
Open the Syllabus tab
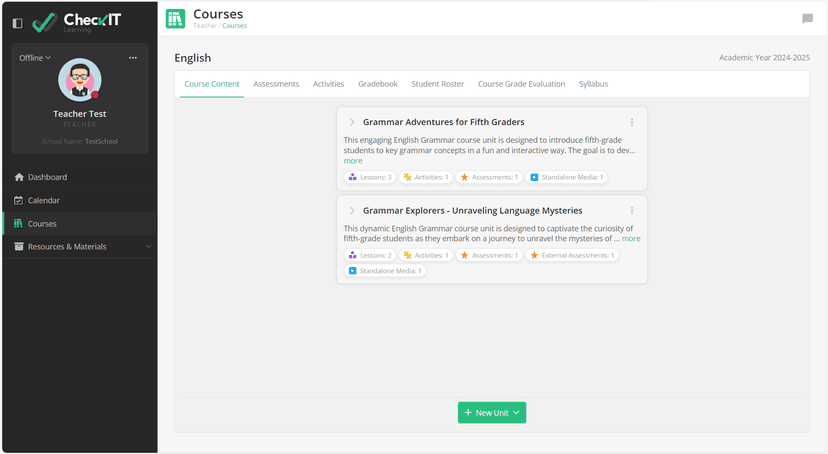(594, 84)
